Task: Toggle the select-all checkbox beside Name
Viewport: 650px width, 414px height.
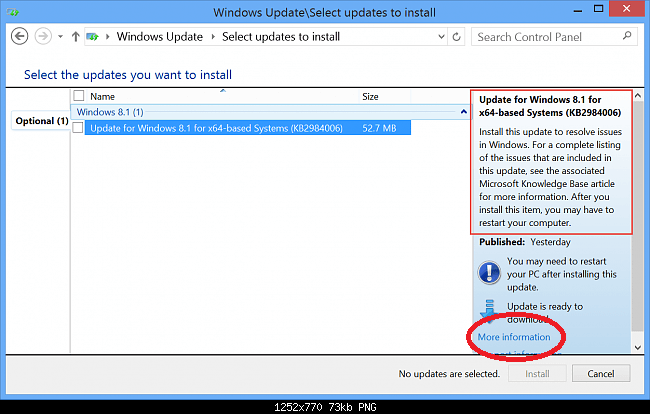Action: click(x=79, y=96)
